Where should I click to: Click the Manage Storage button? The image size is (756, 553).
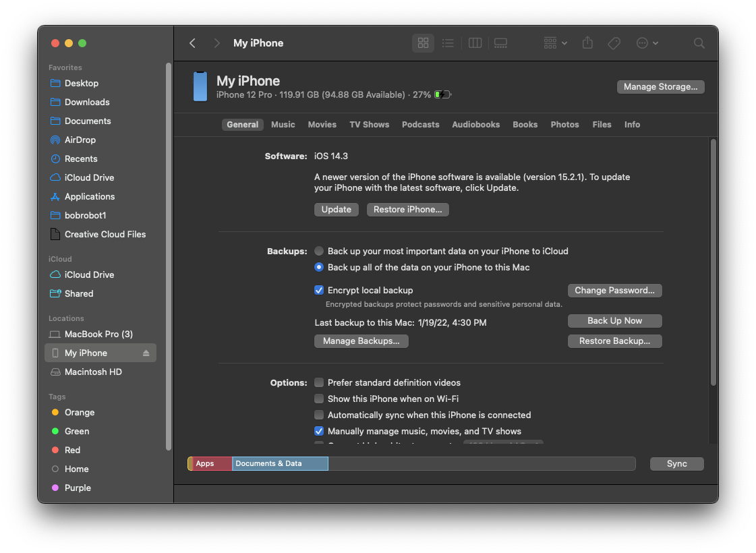click(x=660, y=87)
